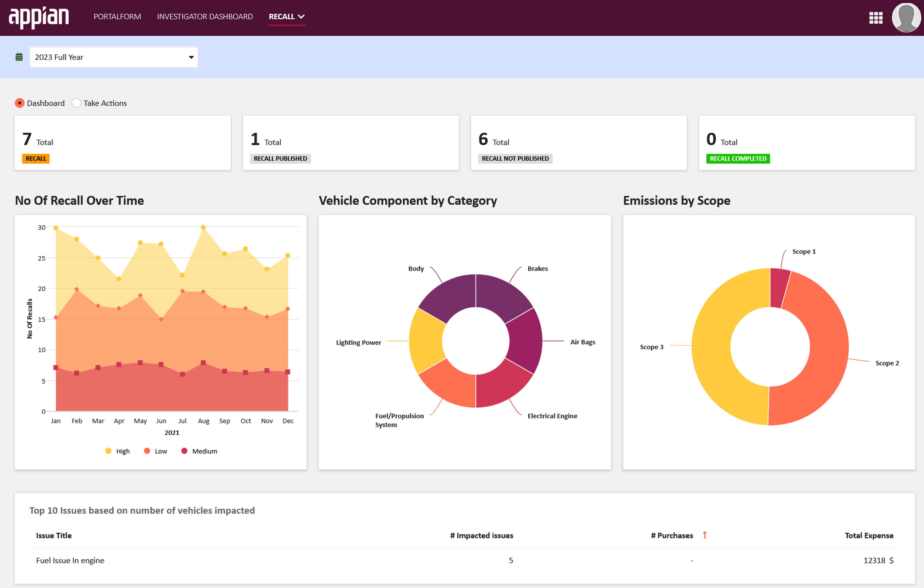Image resolution: width=924 pixels, height=588 pixels.
Task: Click the No Of Recall Over Time heading
Action: (x=79, y=200)
